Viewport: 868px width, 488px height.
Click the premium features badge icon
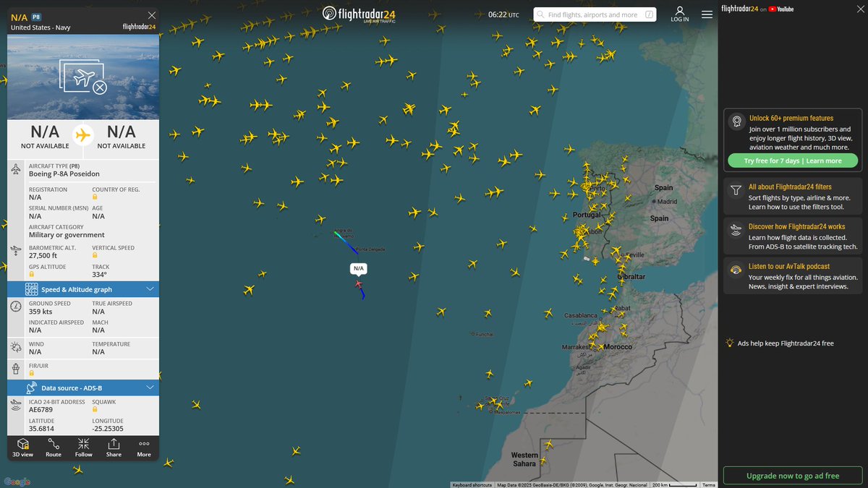point(736,121)
